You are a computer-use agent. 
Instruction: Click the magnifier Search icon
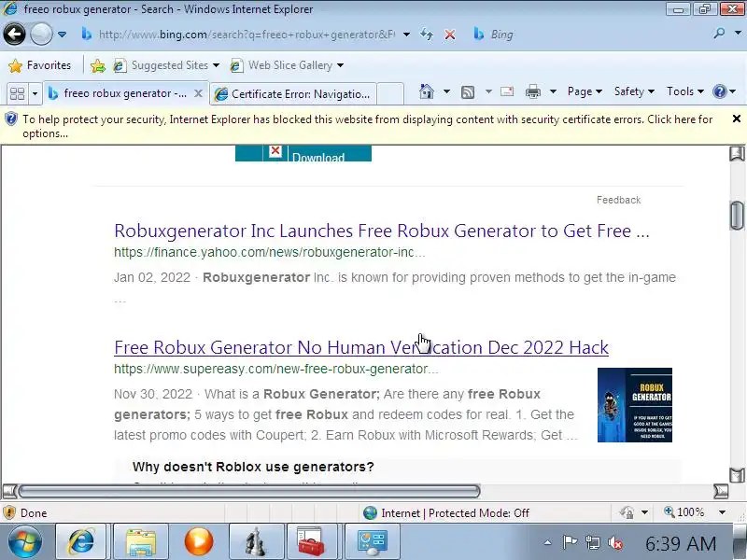coord(719,34)
